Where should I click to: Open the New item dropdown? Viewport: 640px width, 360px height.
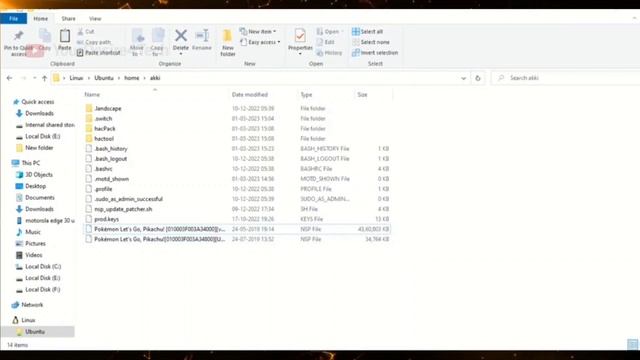[258, 31]
